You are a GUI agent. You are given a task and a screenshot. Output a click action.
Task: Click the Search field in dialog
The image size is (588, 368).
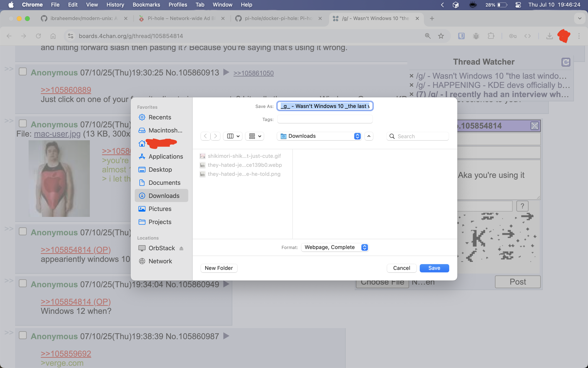pyautogui.click(x=418, y=136)
